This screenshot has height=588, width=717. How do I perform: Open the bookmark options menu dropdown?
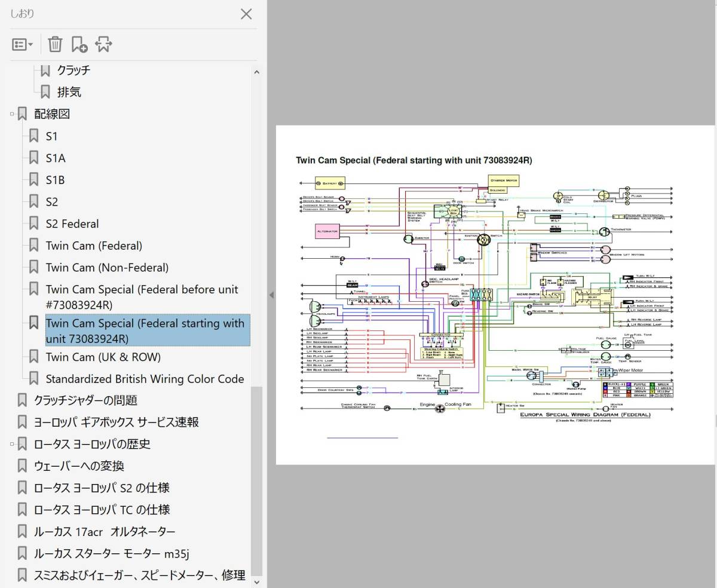click(23, 44)
